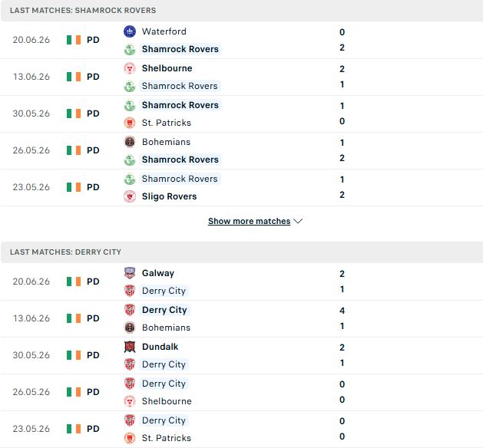Viewport: 483px width, 448px height.
Task: Click highlighted Derry City name on 13.06.26
Action: pos(164,310)
